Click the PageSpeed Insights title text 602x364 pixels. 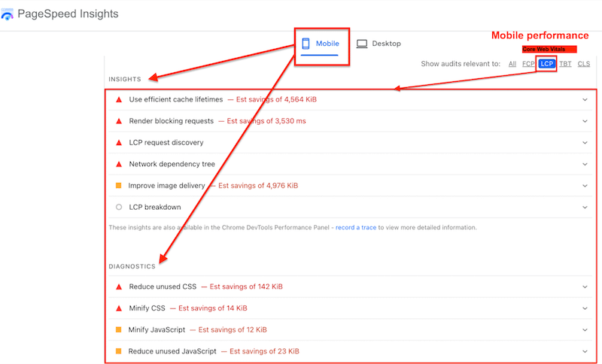[68, 14]
